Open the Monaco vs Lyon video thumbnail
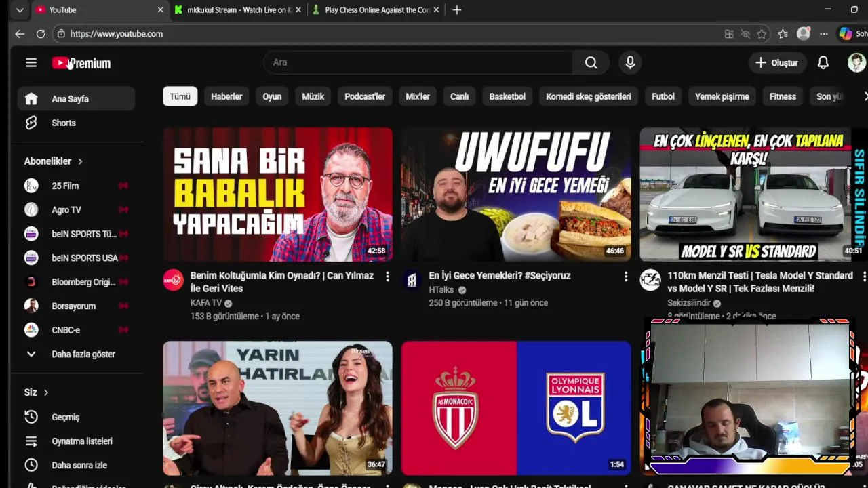 tap(516, 407)
